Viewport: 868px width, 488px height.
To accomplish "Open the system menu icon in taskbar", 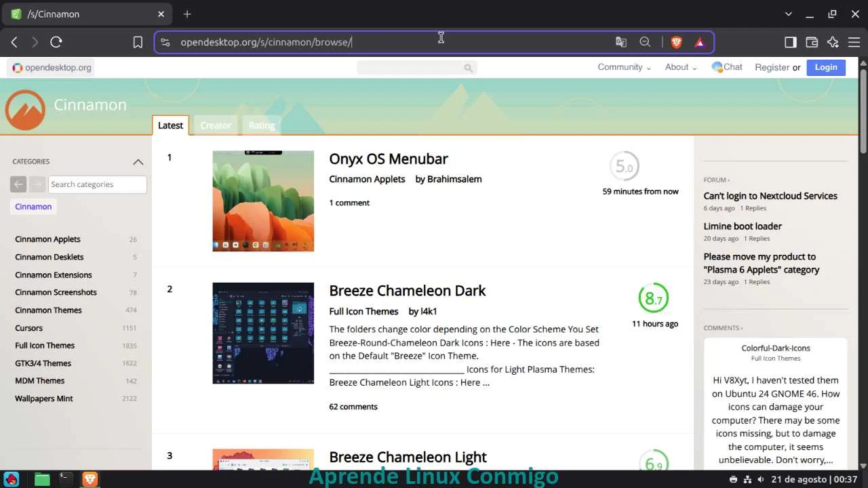I will [x=12, y=479].
